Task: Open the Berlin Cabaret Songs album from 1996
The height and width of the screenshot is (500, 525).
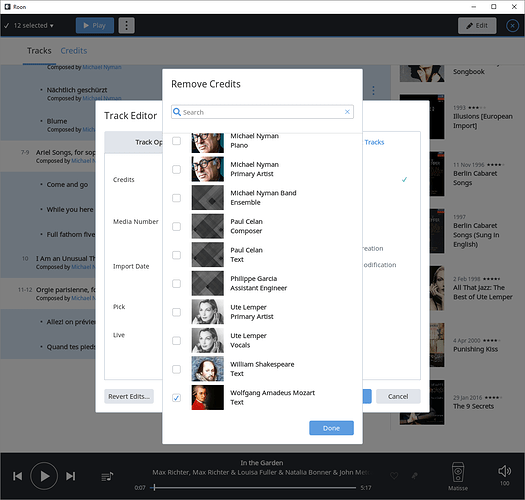Action: (475, 178)
